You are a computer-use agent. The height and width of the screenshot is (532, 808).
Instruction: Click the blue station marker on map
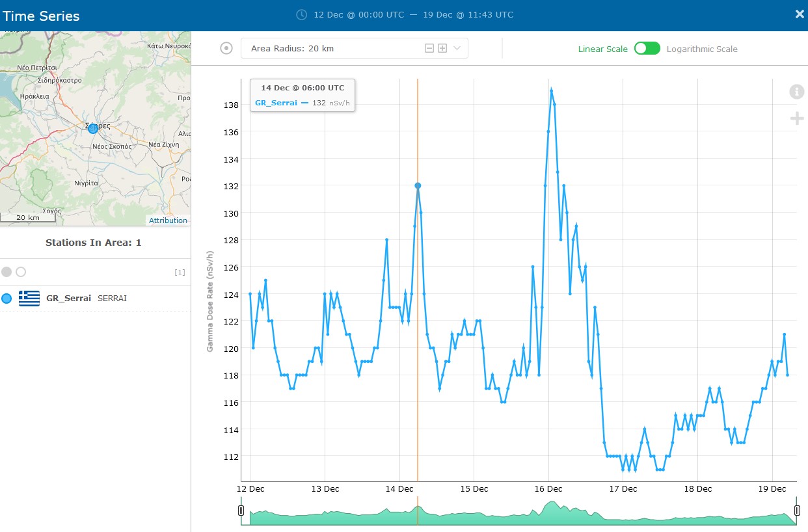[93, 129]
